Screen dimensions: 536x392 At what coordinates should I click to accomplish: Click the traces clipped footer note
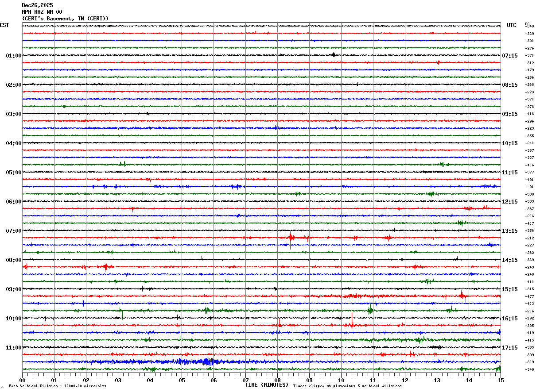click(x=347, y=386)
